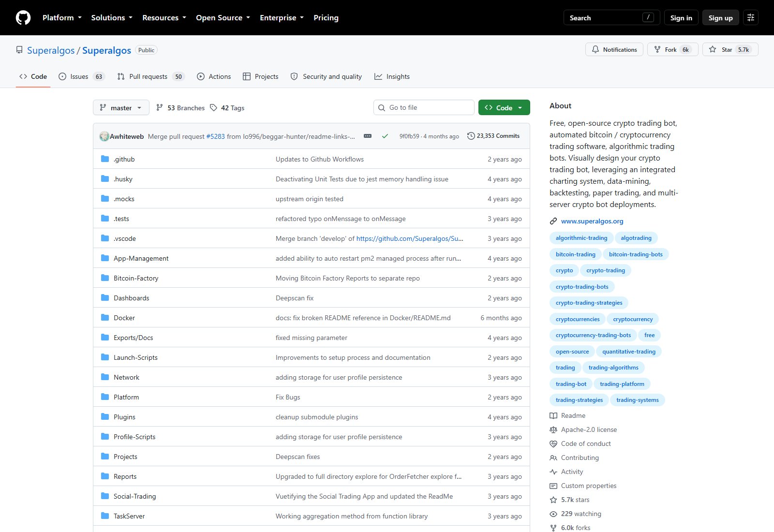Click the Bitcoin-Factory folder icon
774x532 pixels.
pos(105,278)
